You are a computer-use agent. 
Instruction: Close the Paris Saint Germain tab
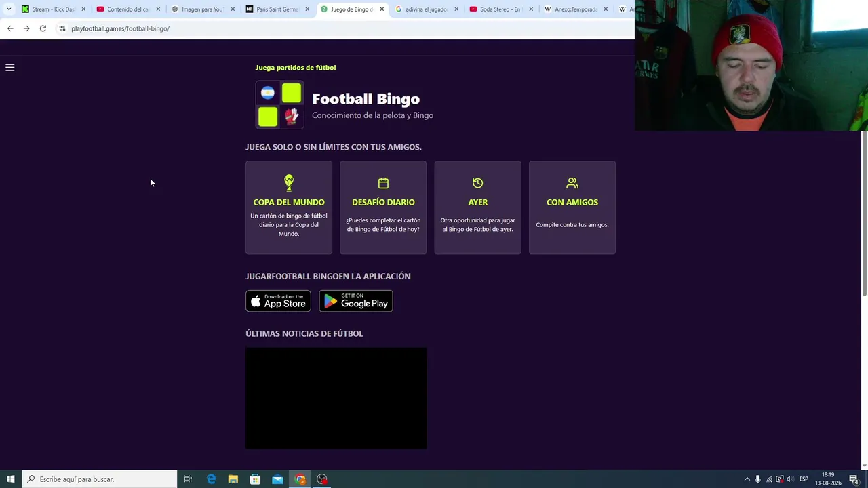[x=307, y=9]
